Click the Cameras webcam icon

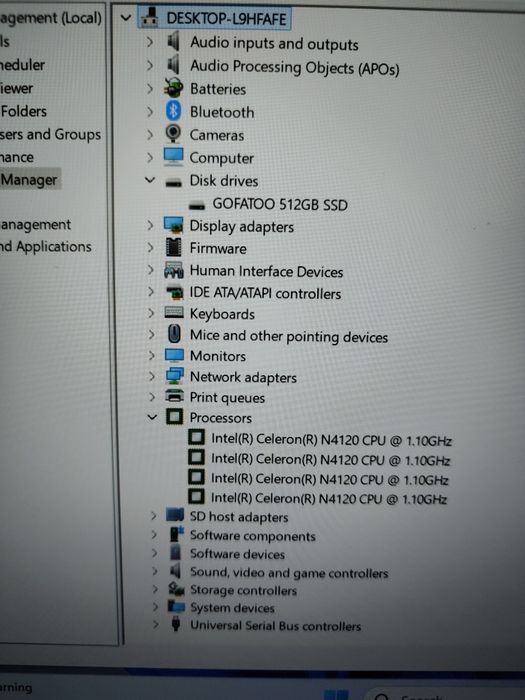pyautogui.click(x=173, y=133)
